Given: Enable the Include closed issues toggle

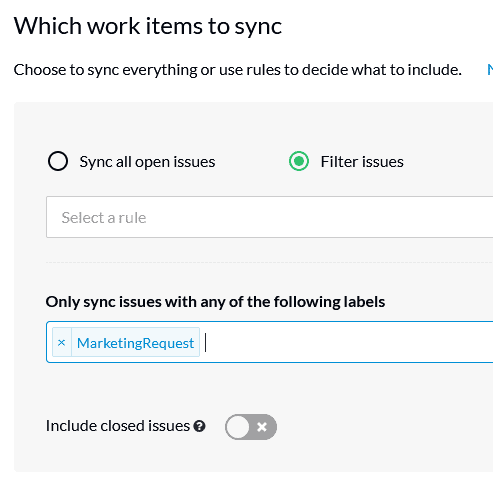Looking at the screenshot, I should pos(251,427).
